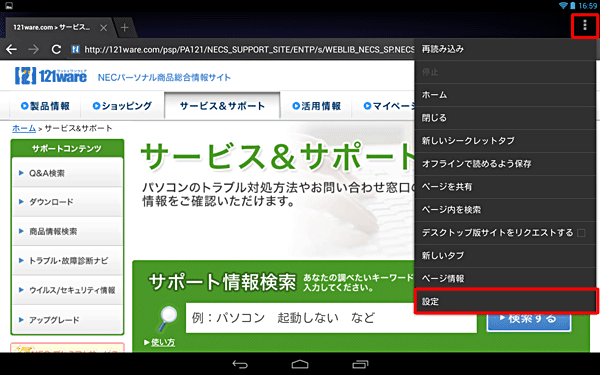This screenshot has width=600, height=375.
Task: Tap the site favicon in address bar
Action: click(x=75, y=49)
